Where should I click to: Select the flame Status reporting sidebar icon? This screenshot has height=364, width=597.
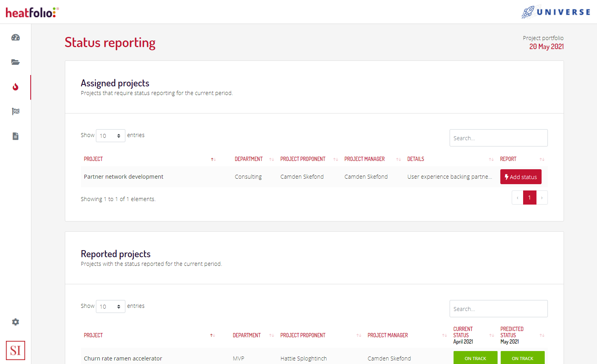[x=15, y=87]
